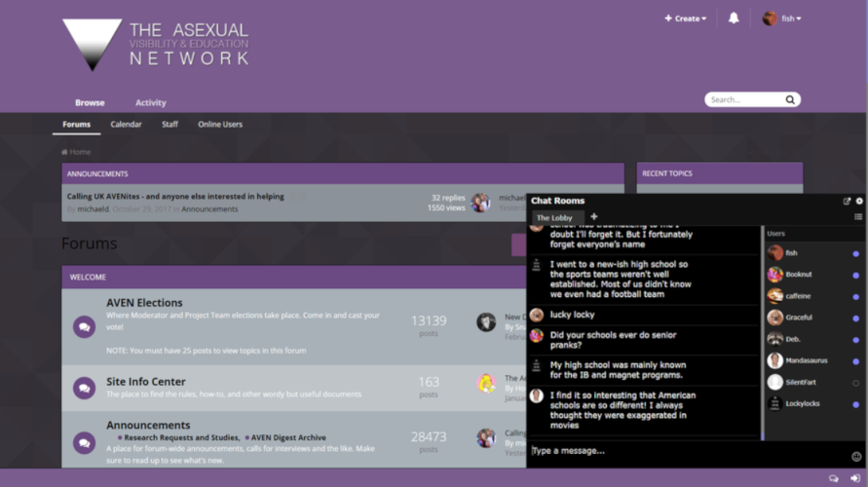This screenshot has height=487, width=868.
Task: Open Mandasaurus's avatar in users list
Action: pyautogui.click(x=775, y=360)
